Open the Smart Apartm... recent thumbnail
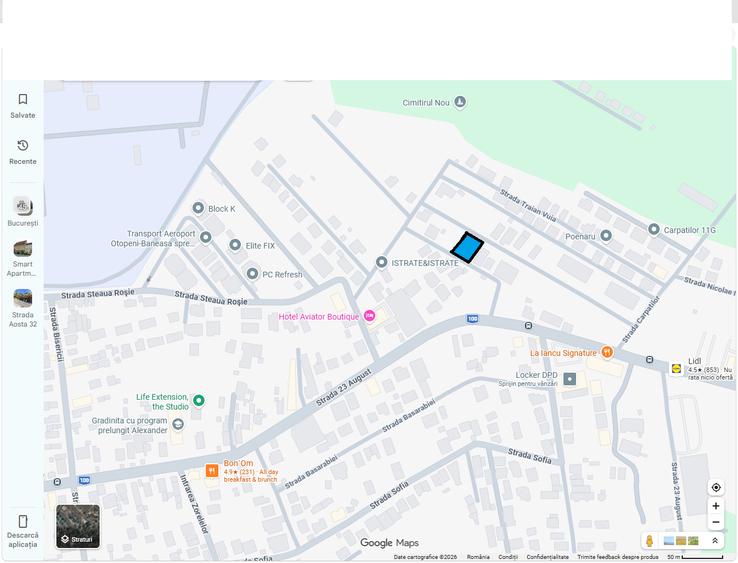The height and width of the screenshot is (563, 738). pyautogui.click(x=23, y=248)
